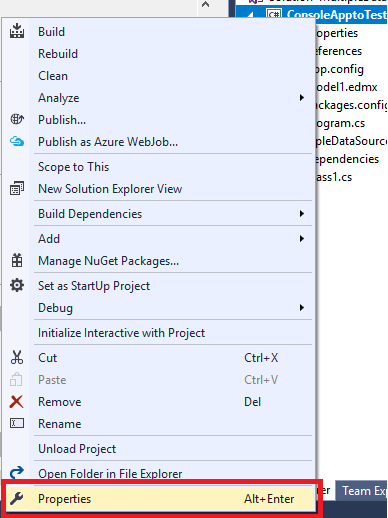Viewport: 388px width, 518px height.
Task: Open the Debug menu entry
Action: pyautogui.click(x=158, y=308)
